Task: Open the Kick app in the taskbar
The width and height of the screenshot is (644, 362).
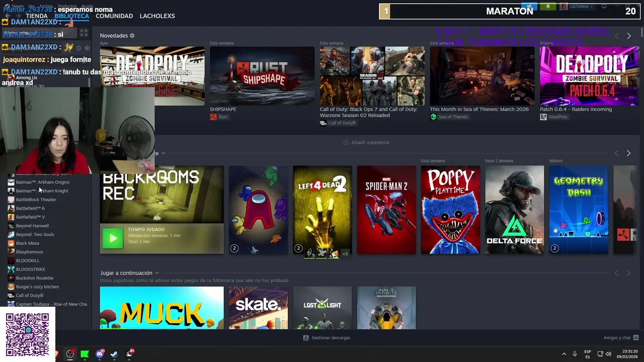Action: pyautogui.click(x=85, y=354)
